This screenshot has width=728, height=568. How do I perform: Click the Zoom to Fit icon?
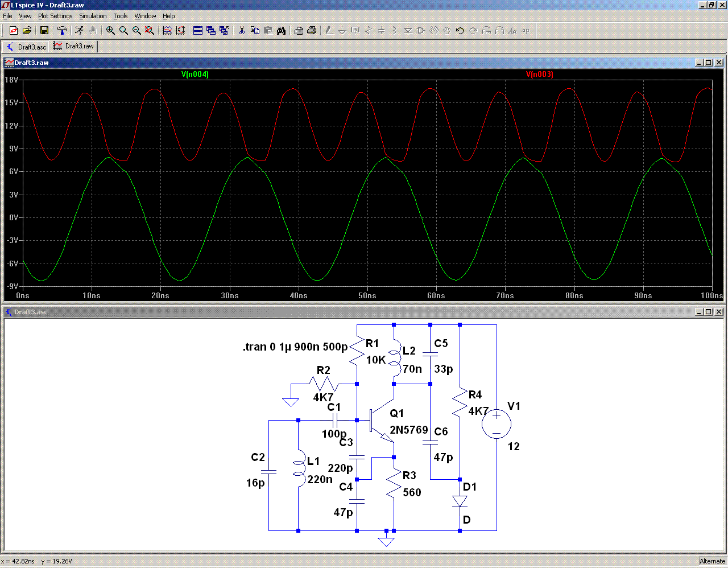tap(150, 31)
